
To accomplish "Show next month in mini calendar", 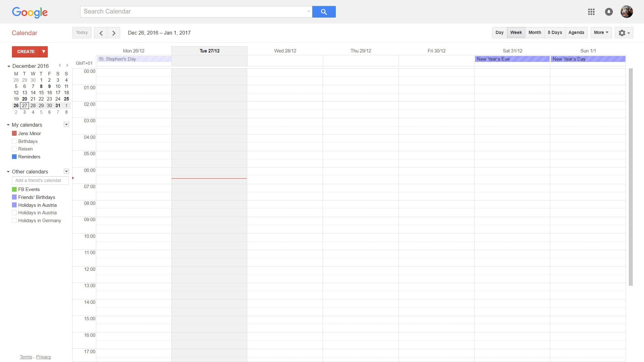I will pos(67,65).
